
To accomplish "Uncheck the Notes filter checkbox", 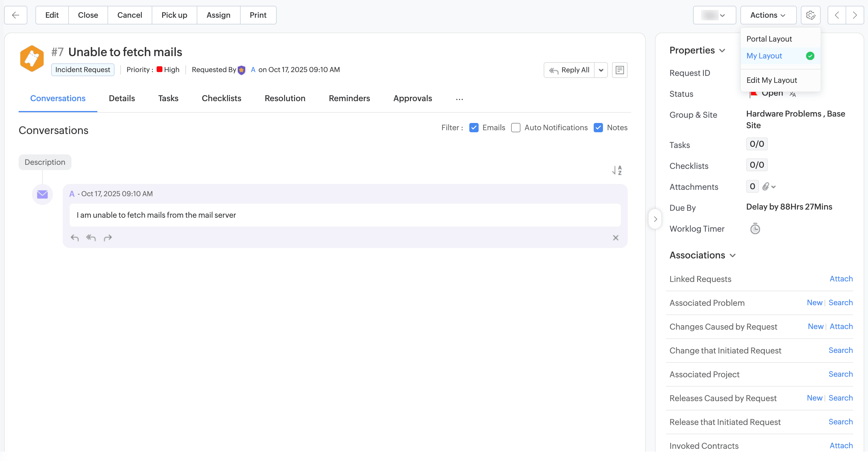I will point(598,128).
